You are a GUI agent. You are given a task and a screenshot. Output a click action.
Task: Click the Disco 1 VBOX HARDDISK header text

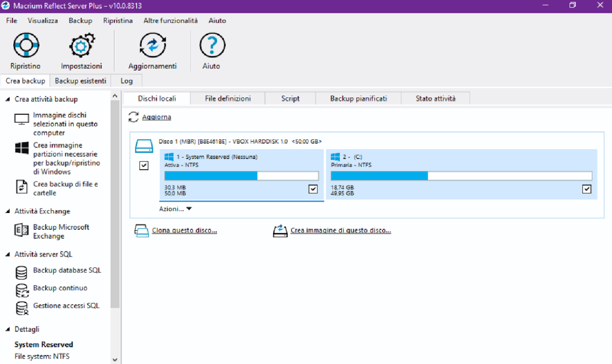click(x=240, y=141)
